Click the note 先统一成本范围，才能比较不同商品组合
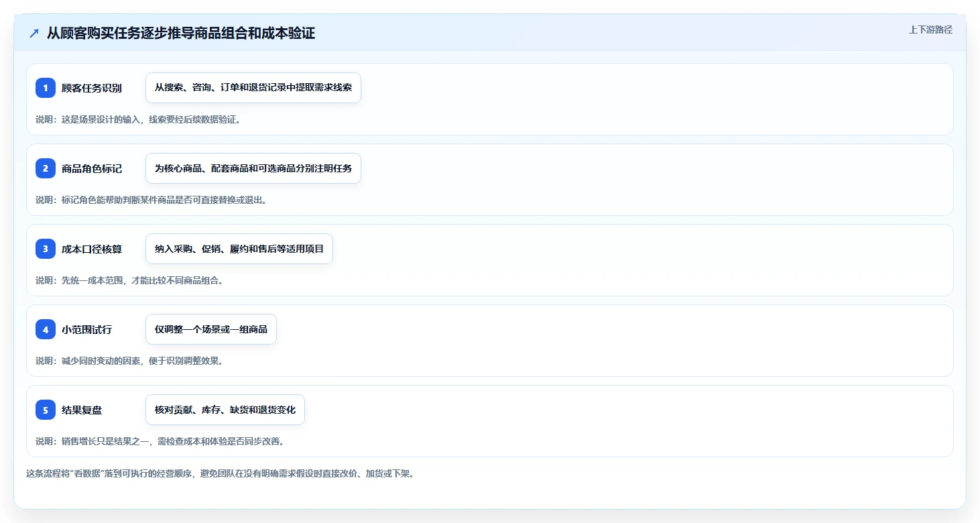This screenshot has height=523, width=980. (129, 280)
